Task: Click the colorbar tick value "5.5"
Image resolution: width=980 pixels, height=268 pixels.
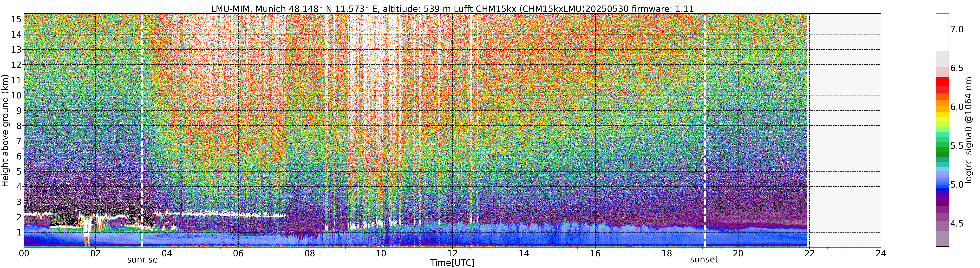Action: (x=957, y=146)
